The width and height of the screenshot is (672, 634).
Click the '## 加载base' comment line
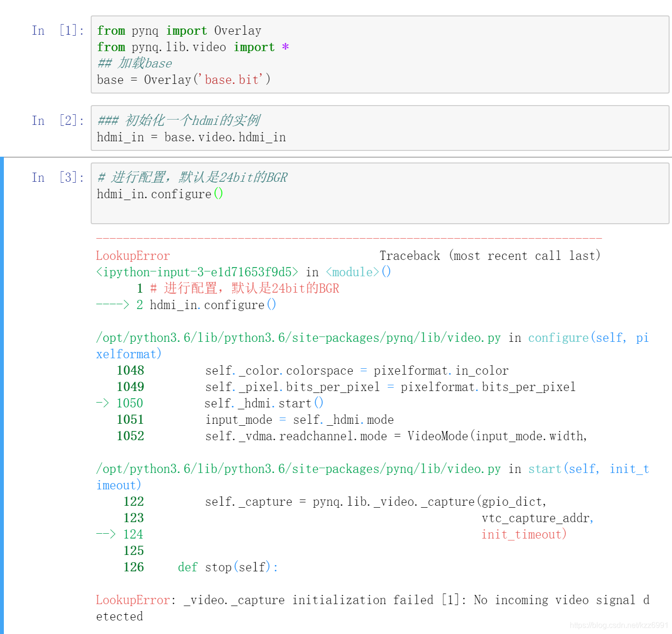pos(135,63)
